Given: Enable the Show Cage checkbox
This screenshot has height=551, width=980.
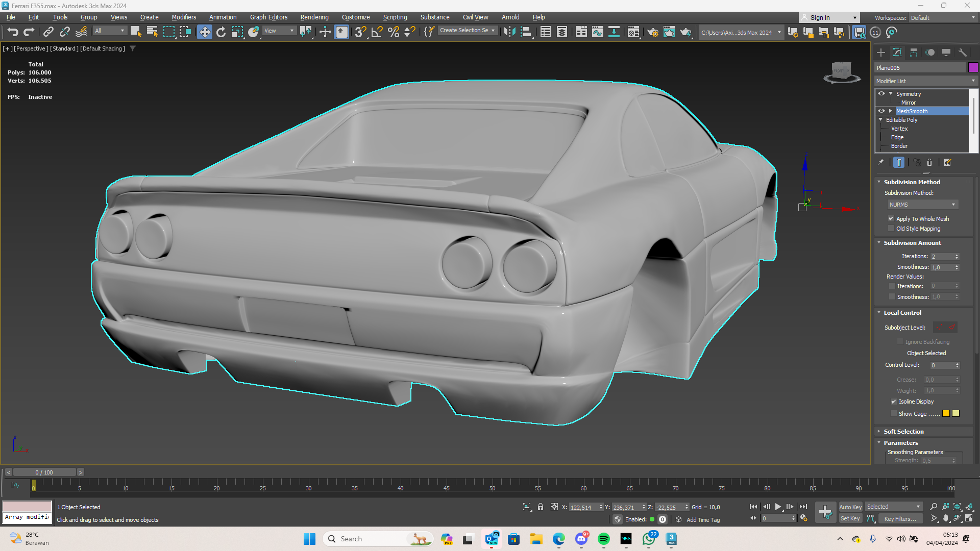Looking at the screenshot, I should pyautogui.click(x=893, y=414).
